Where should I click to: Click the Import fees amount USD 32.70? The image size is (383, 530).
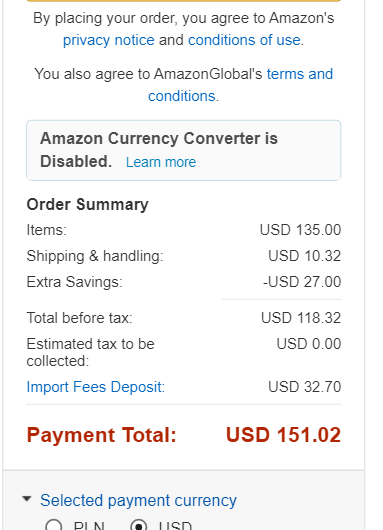point(305,387)
